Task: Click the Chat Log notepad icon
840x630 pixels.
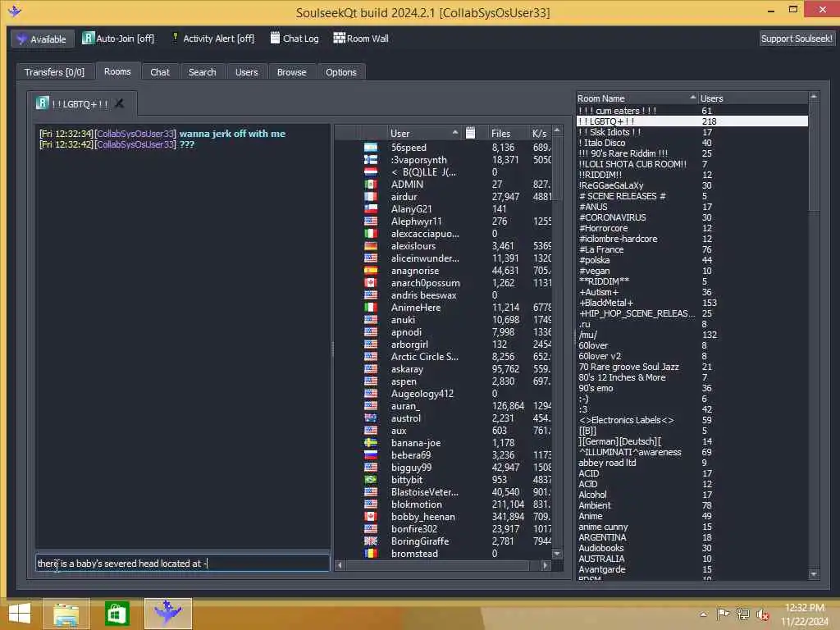Action: click(275, 38)
